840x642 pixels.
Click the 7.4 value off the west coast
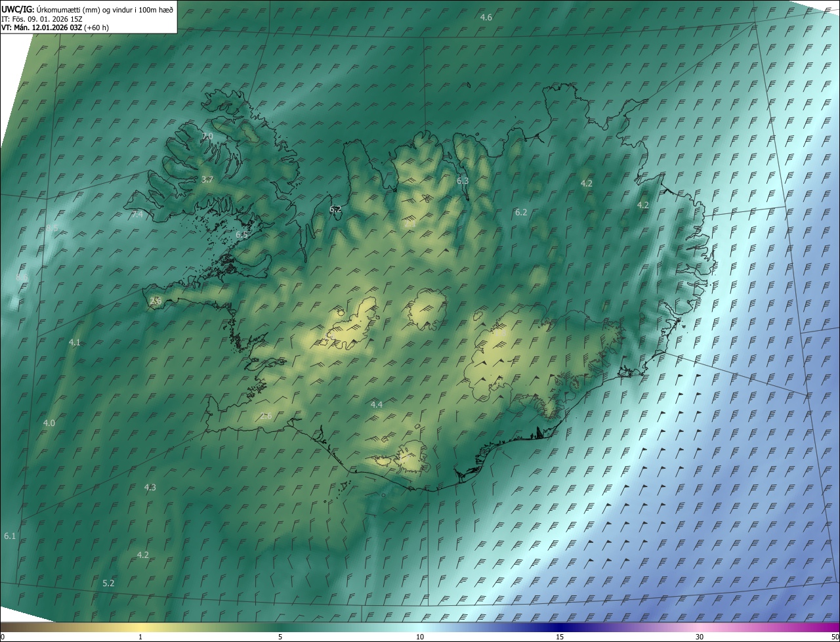(x=137, y=214)
